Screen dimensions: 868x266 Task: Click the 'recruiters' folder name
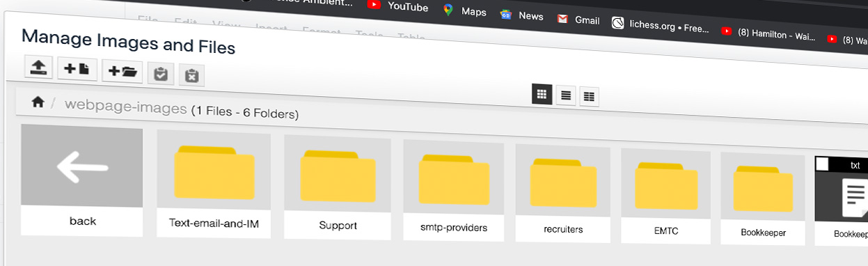pos(563,229)
